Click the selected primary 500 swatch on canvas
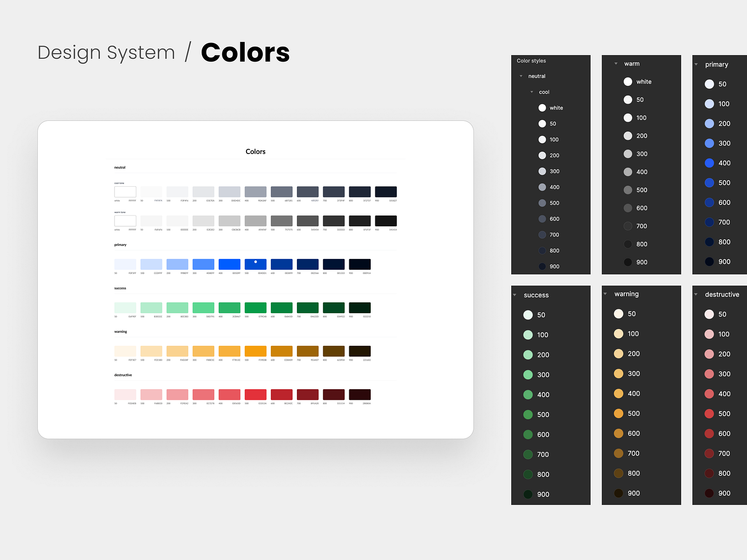747x560 pixels. [255, 264]
